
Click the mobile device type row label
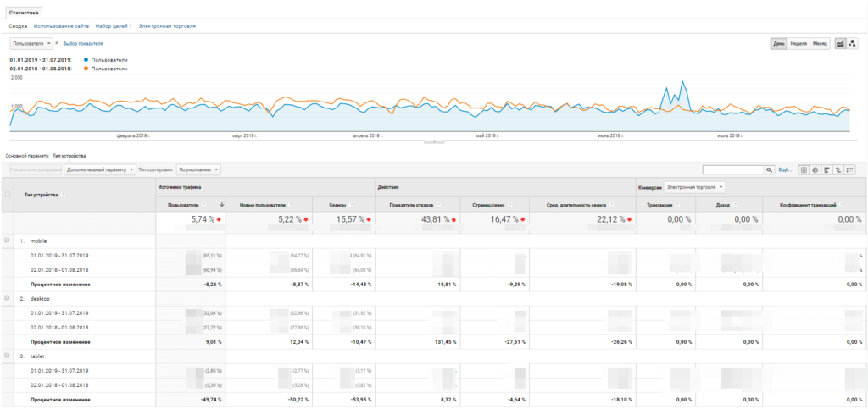tap(39, 241)
